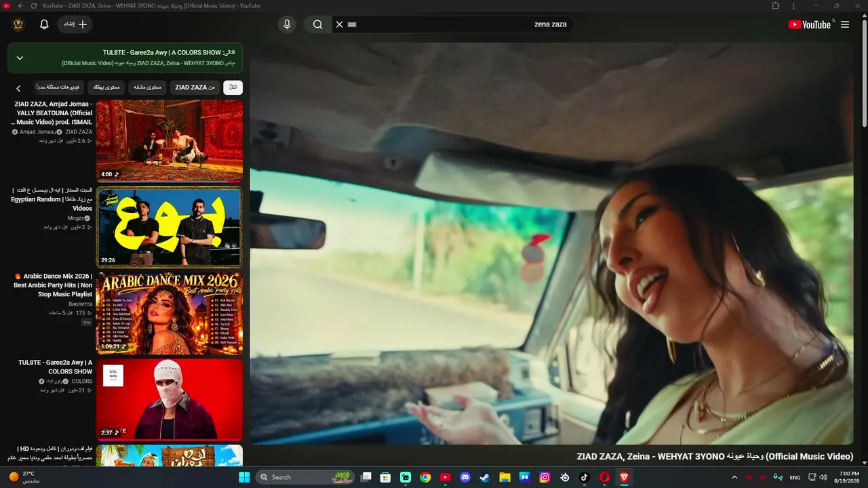
Task: Open Steam from taskbar
Action: (x=485, y=477)
